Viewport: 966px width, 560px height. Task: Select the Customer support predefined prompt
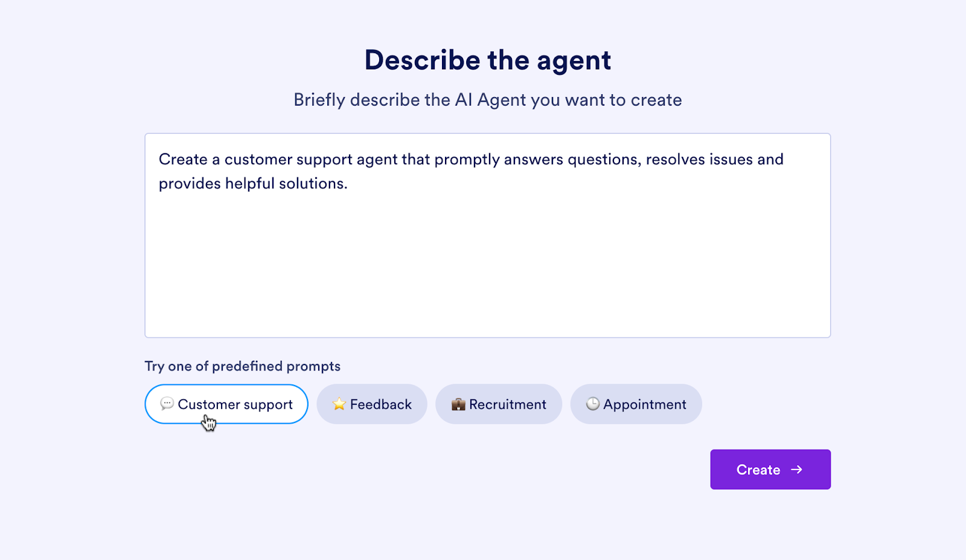point(226,404)
